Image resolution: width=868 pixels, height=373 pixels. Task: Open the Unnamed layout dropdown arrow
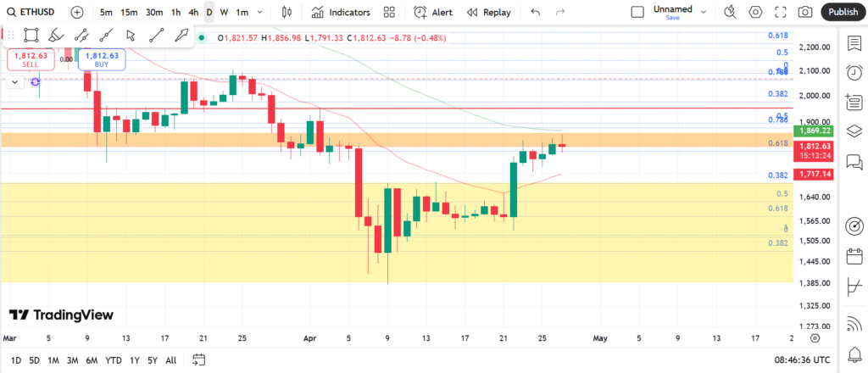coord(704,12)
